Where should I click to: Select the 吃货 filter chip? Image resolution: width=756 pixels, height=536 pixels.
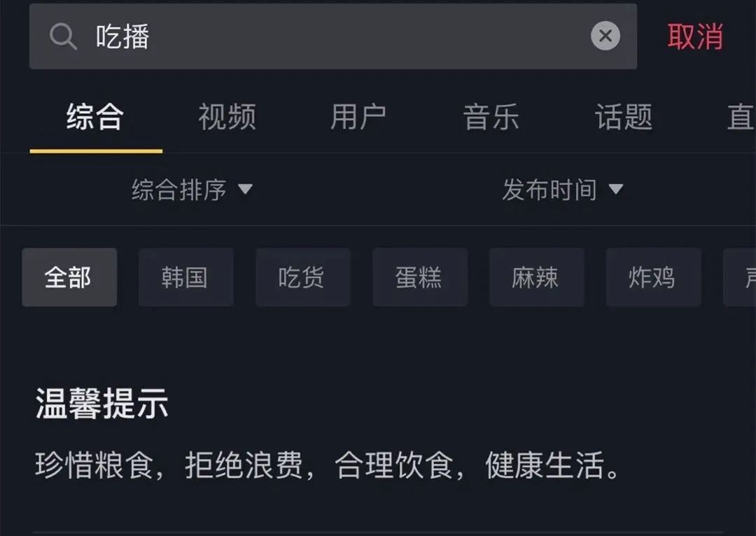click(x=303, y=277)
